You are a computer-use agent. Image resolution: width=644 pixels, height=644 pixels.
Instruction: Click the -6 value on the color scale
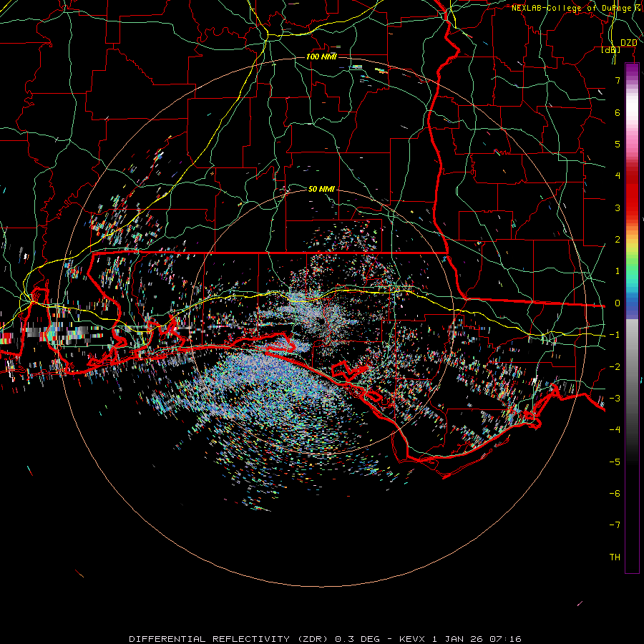click(x=615, y=494)
